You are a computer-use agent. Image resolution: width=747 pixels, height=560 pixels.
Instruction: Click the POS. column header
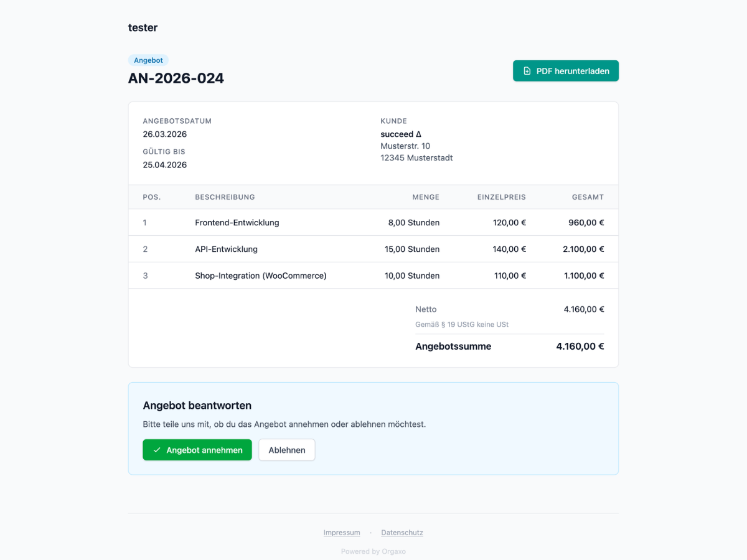[x=152, y=197]
